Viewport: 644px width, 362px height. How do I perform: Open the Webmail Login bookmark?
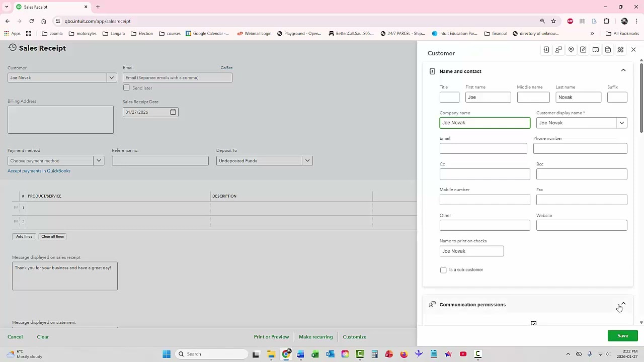(x=254, y=34)
